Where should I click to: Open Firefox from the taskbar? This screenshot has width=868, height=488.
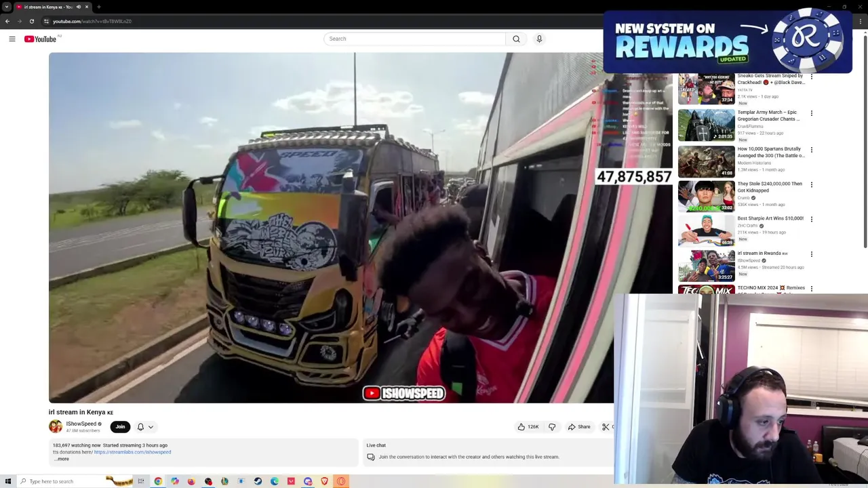191,481
